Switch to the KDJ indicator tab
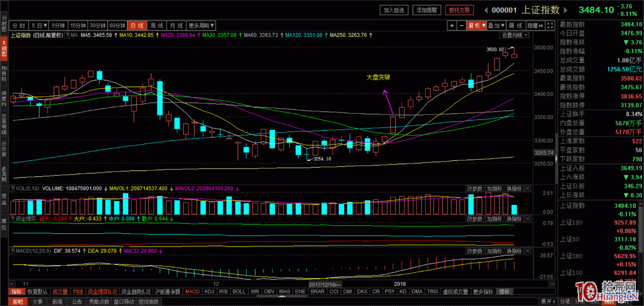Screen dimensions: 644x306 point(209,291)
